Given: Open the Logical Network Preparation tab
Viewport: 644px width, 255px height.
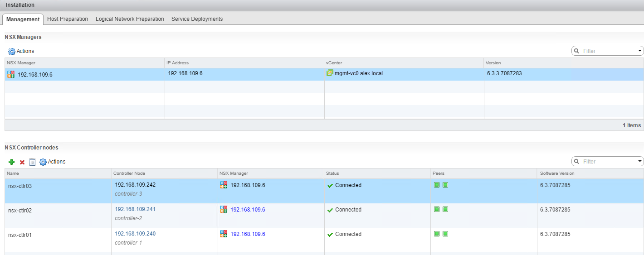Looking at the screenshot, I should (x=130, y=19).
